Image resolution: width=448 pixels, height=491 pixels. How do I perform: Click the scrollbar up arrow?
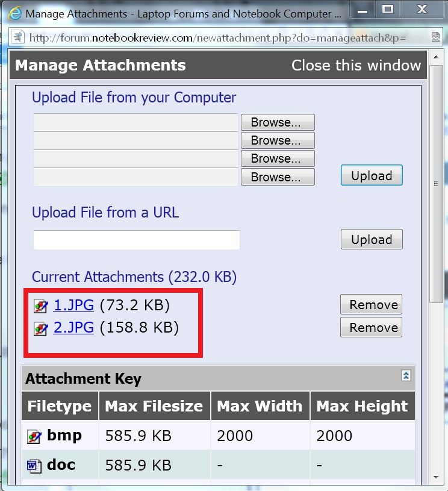point(436,57)
